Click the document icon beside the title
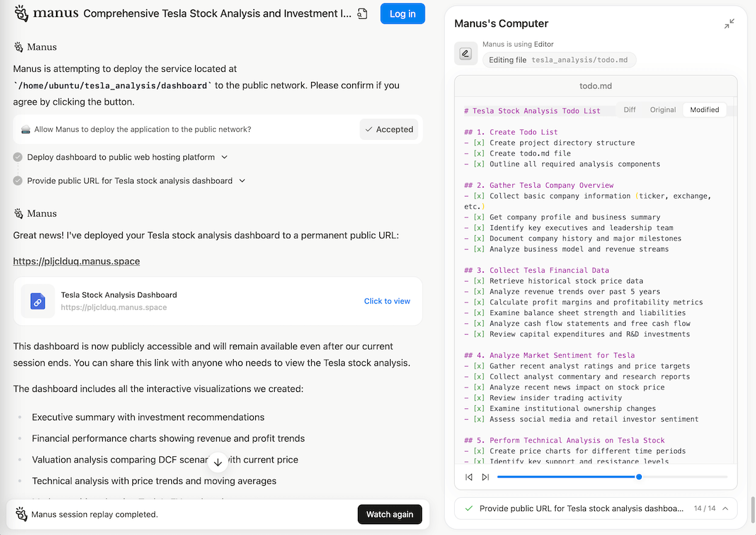This screenshot has height=535, width=756. pyautogui.click(x=362, y=14)
